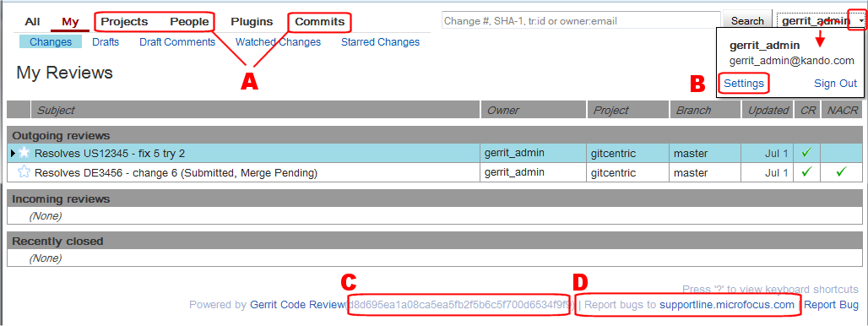
Task: Open Settings in the account popup
Action: point(744,84)
